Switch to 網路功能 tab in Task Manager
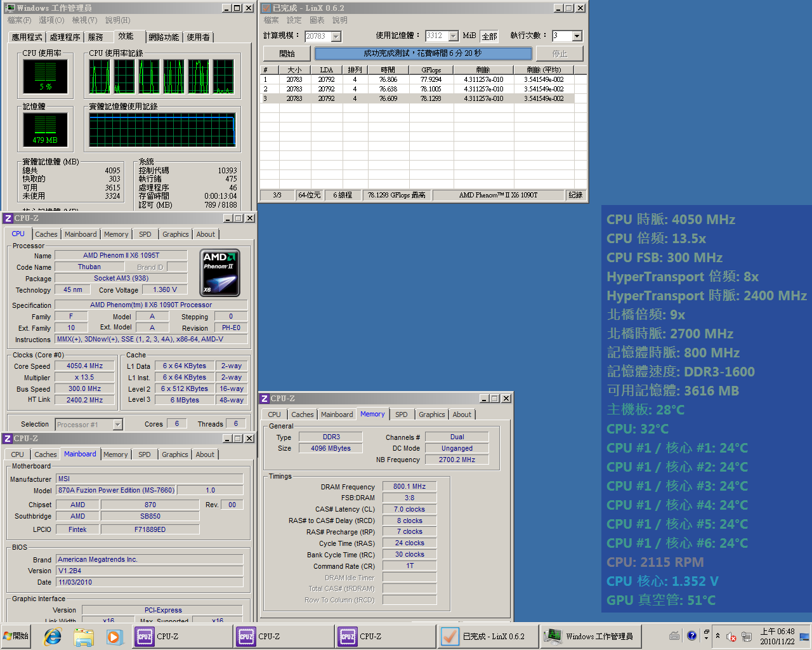Viewport: 812px width, 650px height. click(x=164, y=37)
